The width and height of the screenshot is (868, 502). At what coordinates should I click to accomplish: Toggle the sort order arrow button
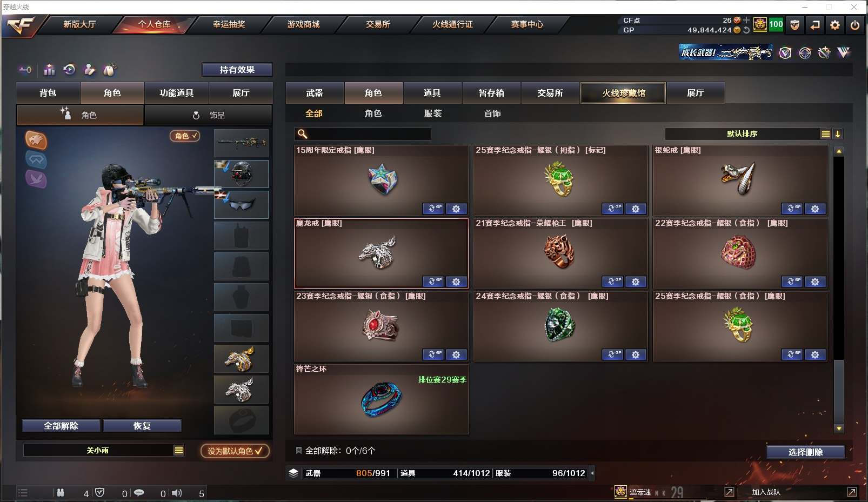tap(838, 134)
